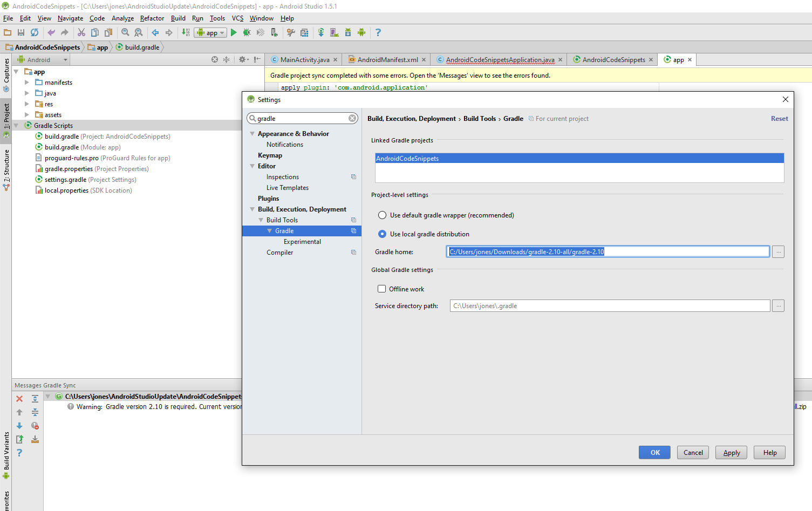Expand the java folder
This screenshot has width=812, height=511.
click(x=27, y=93)
